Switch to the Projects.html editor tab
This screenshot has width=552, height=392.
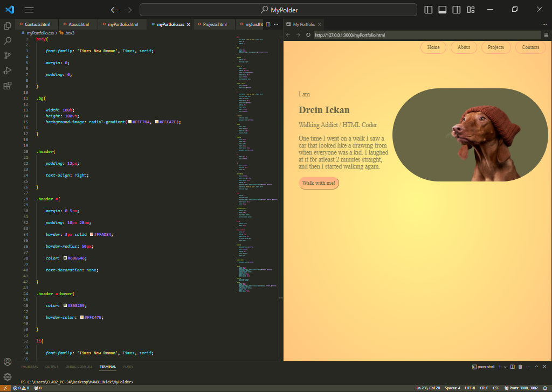(x=213, y=24)
